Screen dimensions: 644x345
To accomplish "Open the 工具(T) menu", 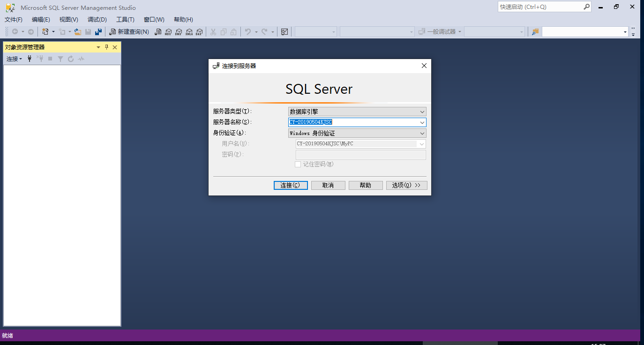I will [125, 19].
